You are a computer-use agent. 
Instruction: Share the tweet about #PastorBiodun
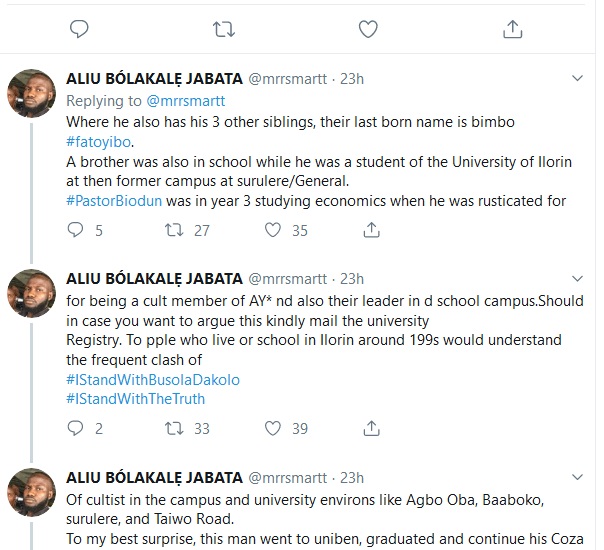[372, 231]
